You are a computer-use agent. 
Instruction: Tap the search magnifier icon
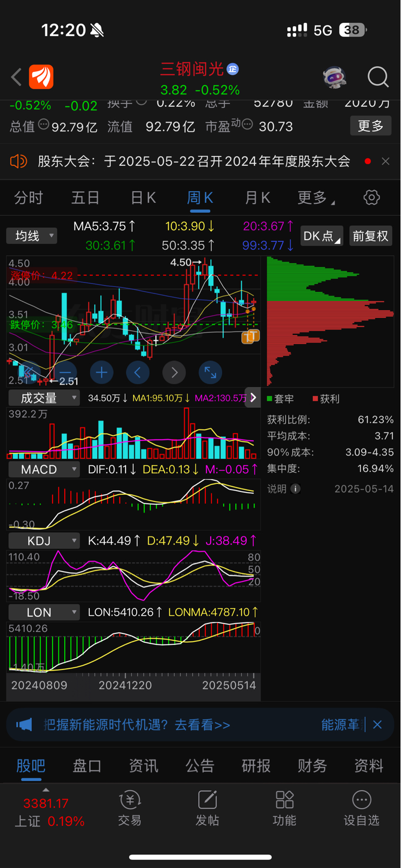(x=378, y=77)
